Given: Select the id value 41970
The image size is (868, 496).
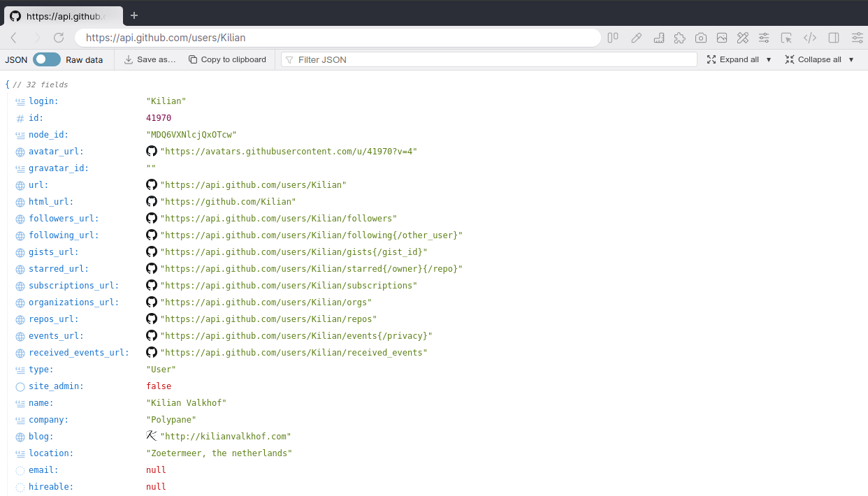Looking at the screenshot, I should point(159,118).
